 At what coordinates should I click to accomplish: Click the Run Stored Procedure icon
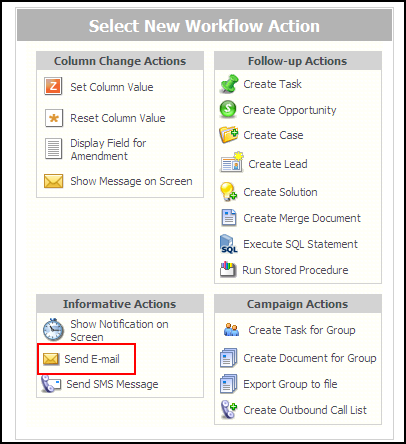click(228, 269)
